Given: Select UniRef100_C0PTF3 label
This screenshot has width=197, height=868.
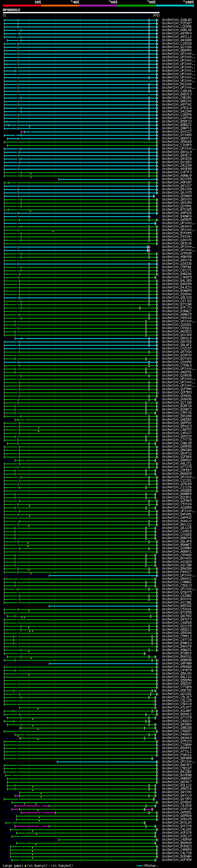Looking at the screenshot, I should (176, 172).
